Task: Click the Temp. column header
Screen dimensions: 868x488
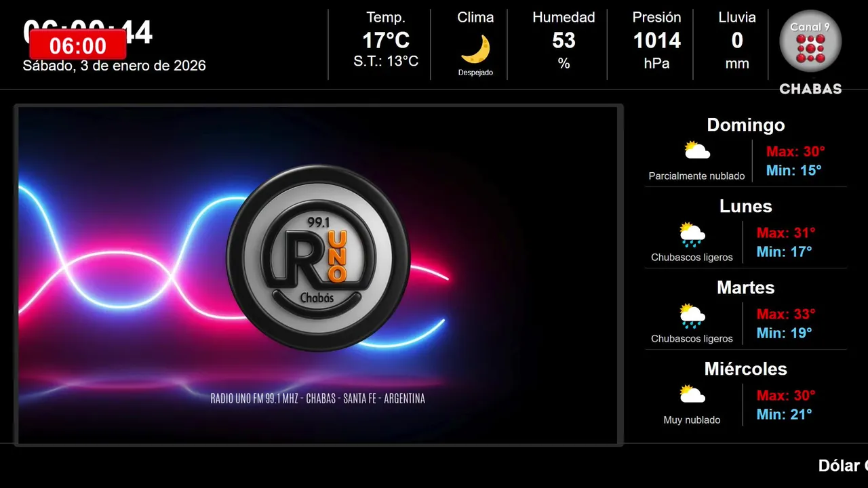Action: (386, 18)
